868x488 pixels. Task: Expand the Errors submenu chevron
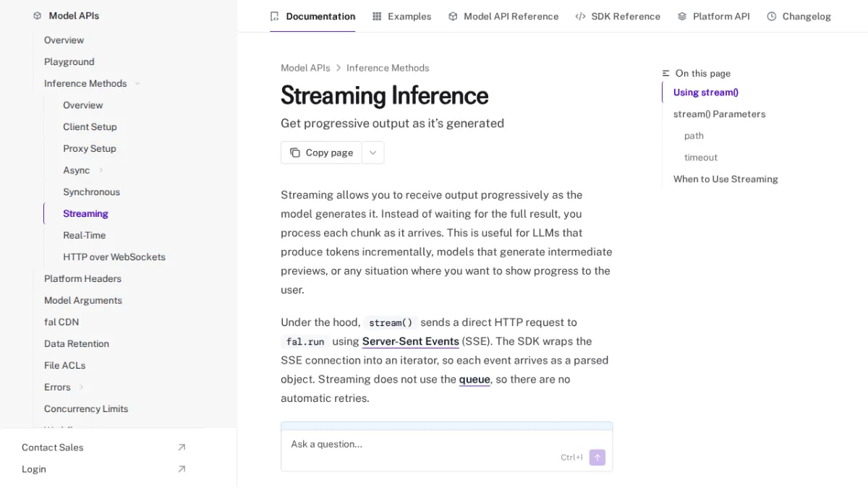[82, 387]
